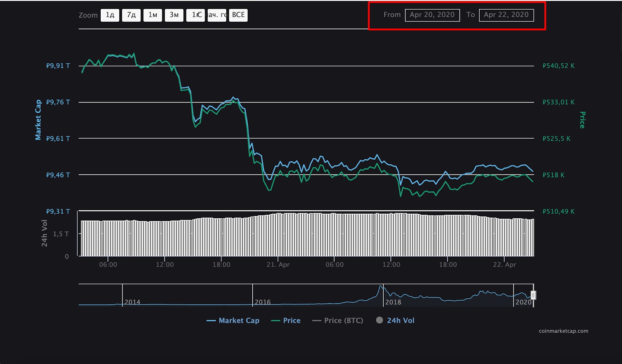The image size is (622, 364).
Task: Click the ₽518 K price axis label
Action: pyautogui.click(x=554, y=175)
